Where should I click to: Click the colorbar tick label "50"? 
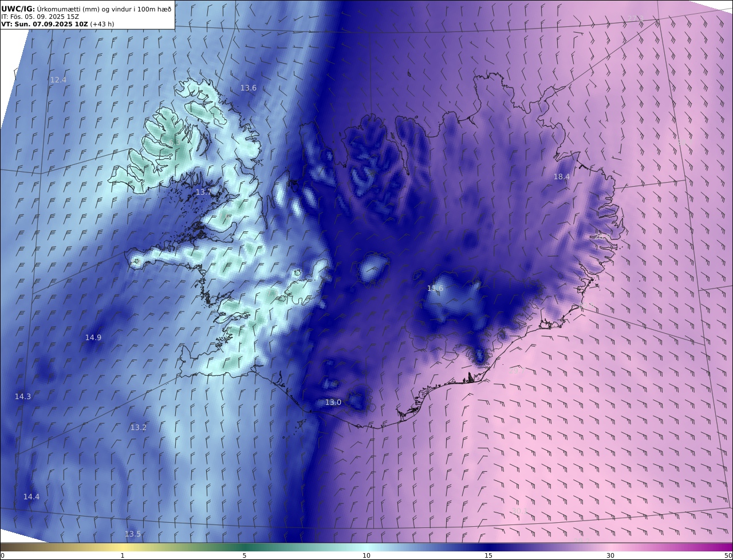728,555
